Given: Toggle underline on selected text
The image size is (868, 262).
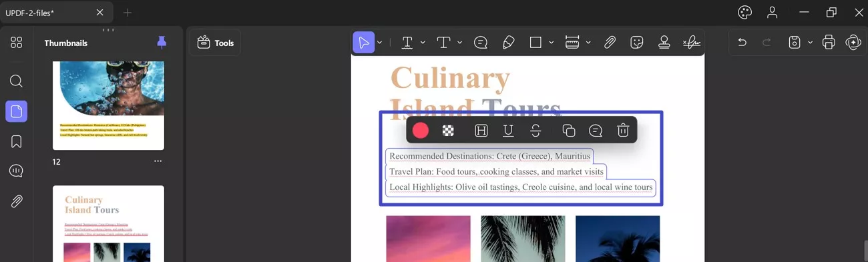Looking at the screenshot, I should pyautogui.click(x=508, y=131).
